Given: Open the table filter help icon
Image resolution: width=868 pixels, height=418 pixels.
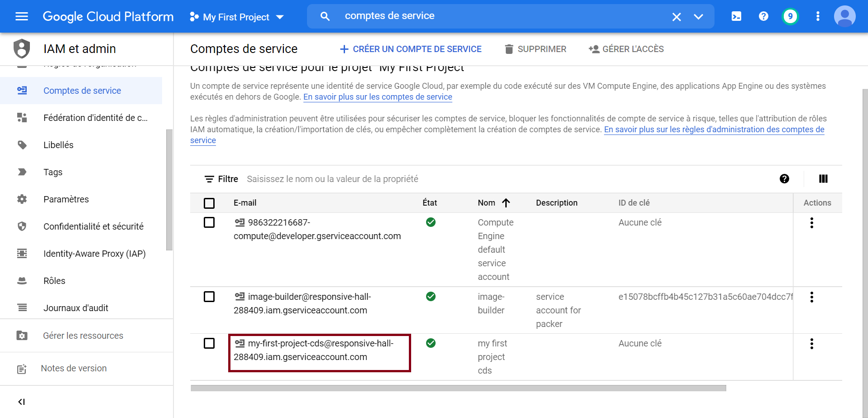Looking at the screenshot, I should 784,179.
